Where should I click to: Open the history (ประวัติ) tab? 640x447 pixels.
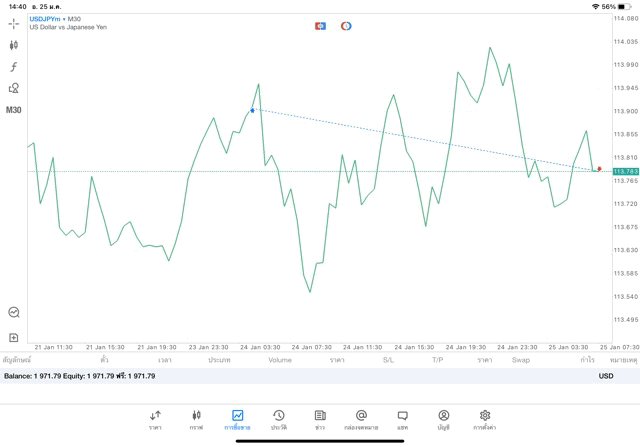click(x=279, y=419)
